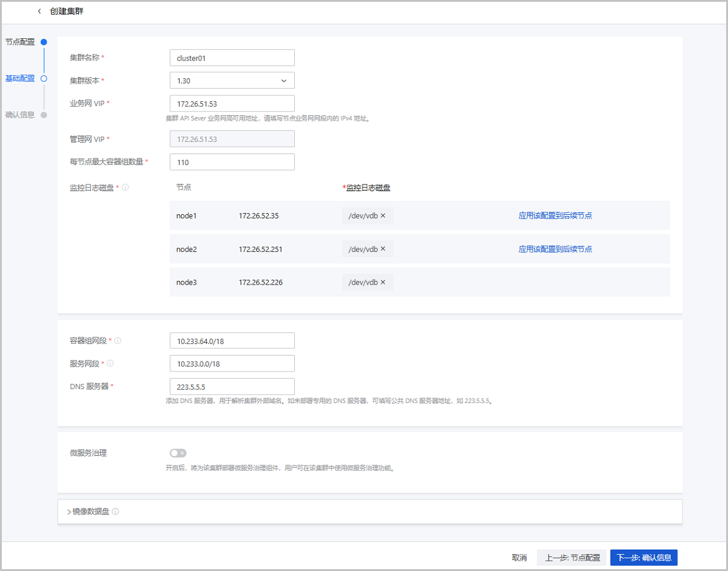Screen dimensions: 728x571
Task: Remove /dev/vdb disk tag from node2
Action: pyautogui.click(x=383, y=249)
